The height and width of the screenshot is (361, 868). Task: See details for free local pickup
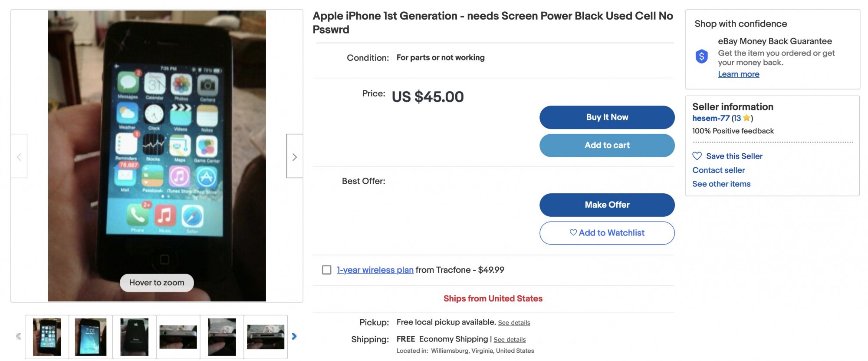coord(514,323)
